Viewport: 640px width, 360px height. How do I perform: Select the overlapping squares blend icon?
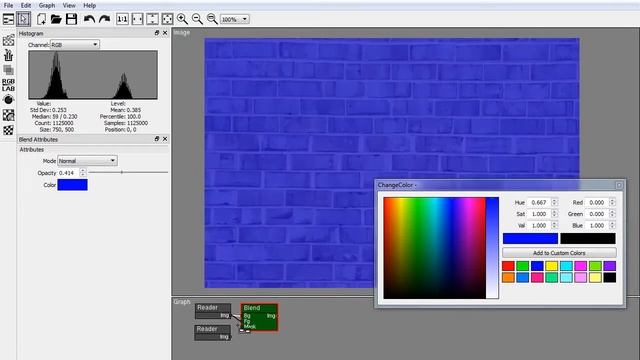[8, 70]
